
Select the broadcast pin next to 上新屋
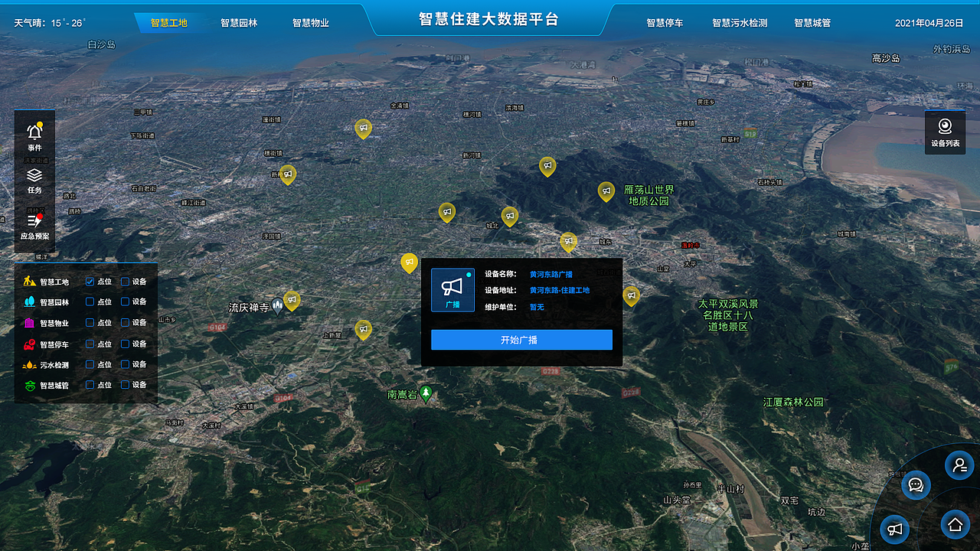click(363, 329)
